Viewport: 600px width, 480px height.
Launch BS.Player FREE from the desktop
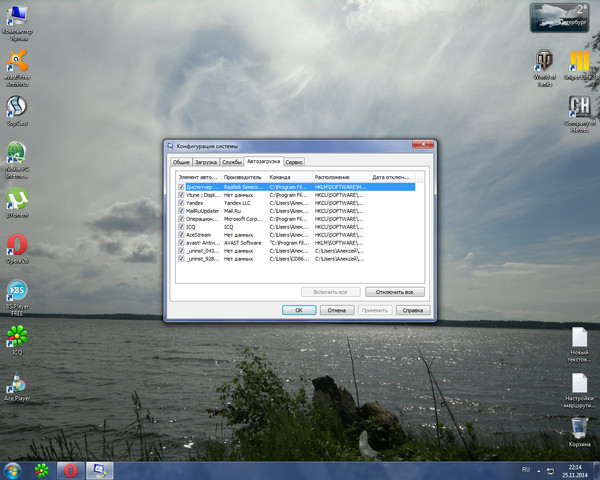17,298
